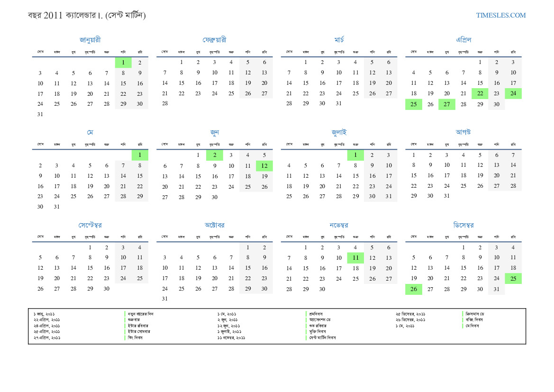Choose the আগস্ট month heading

coord(463,132)
